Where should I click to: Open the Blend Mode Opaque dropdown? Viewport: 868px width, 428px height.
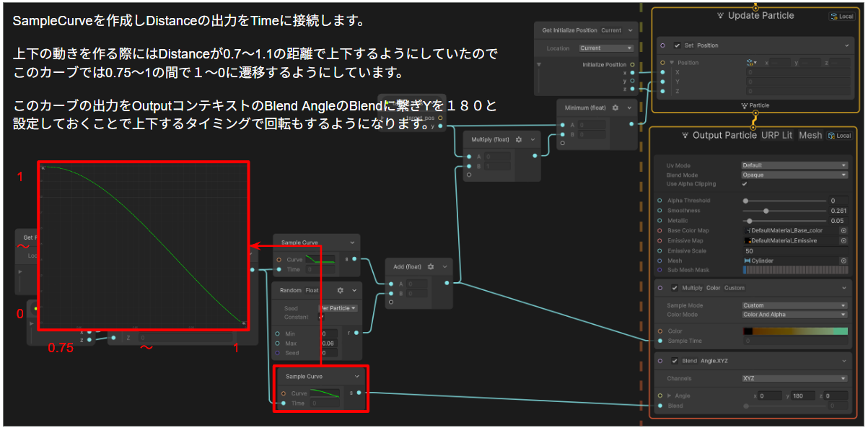coord(794,175)
